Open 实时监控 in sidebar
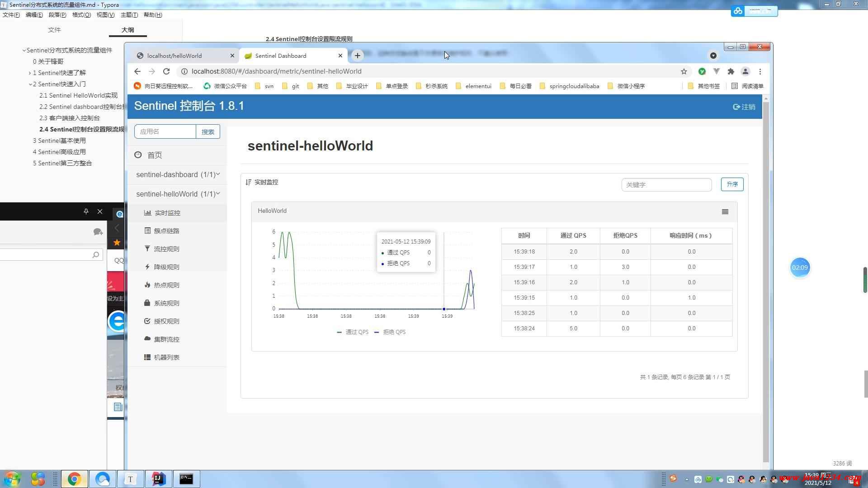Screen dimensions: 868x488 click(x=177, y=213)
